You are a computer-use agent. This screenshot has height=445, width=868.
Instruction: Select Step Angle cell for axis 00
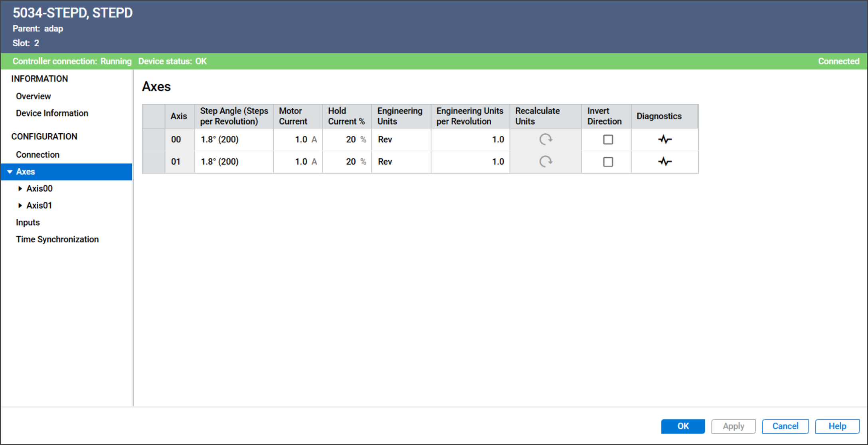coord(234,139)
